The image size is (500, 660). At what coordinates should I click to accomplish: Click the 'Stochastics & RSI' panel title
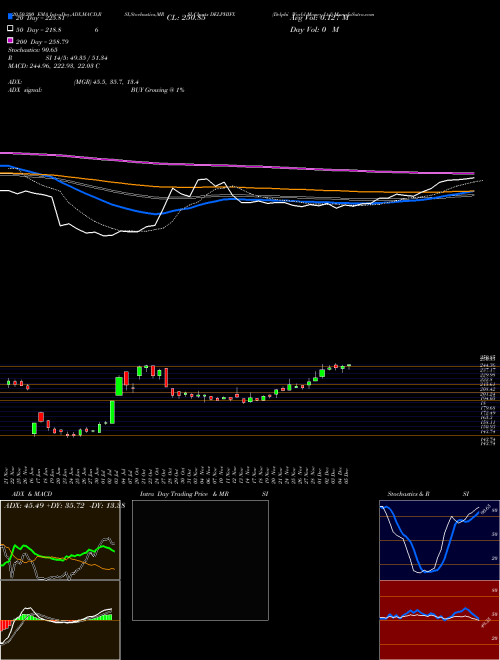[428, 494]
